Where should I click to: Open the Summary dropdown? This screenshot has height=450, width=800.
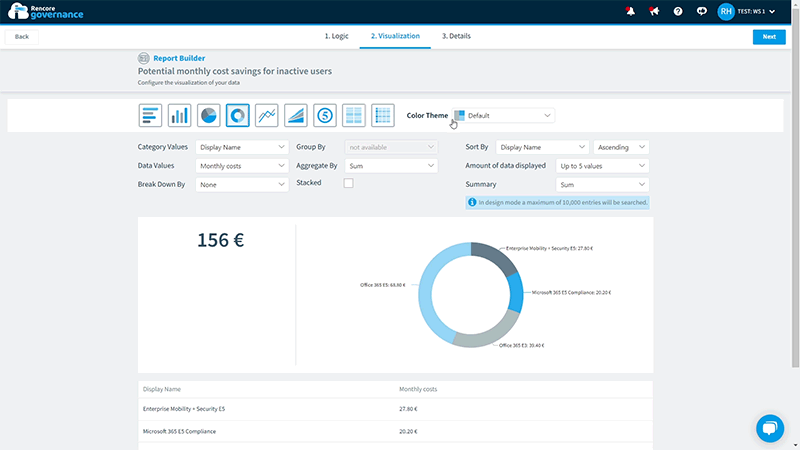pyautogui.click(x=602, y=185)
